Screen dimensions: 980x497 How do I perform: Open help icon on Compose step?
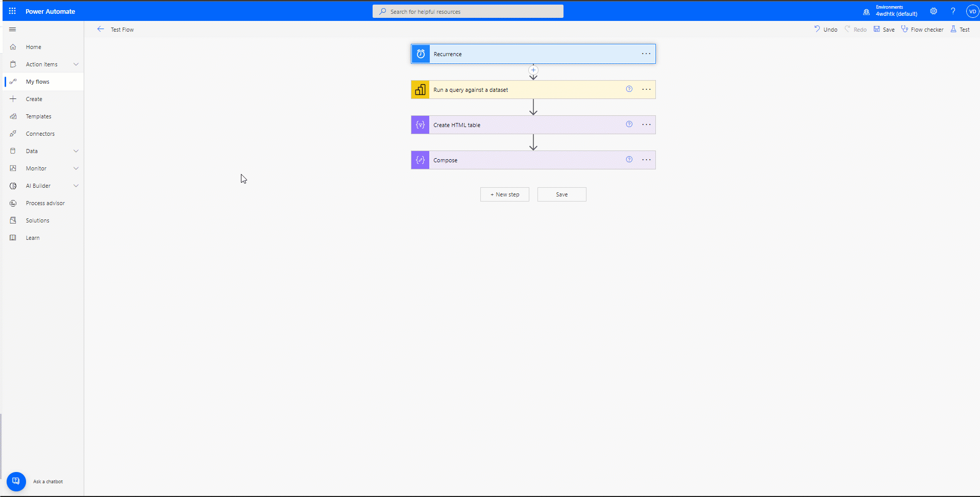pos(629,159)
